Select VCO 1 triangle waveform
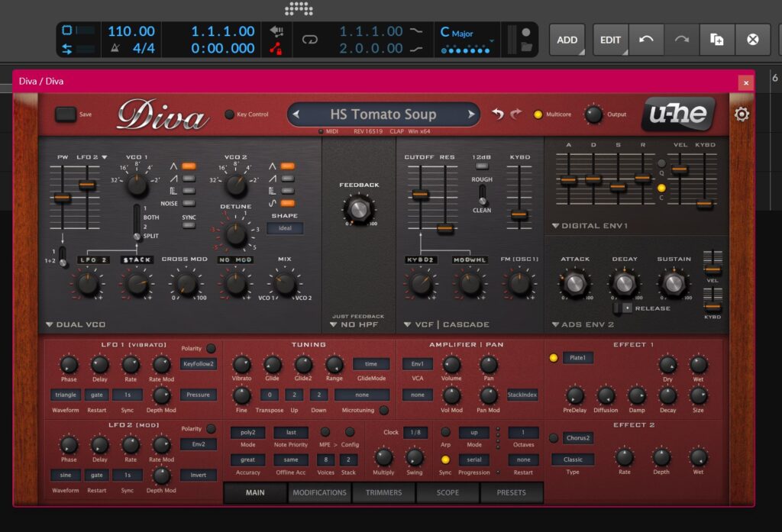This screenshot has height=532, width=782. pos(189,166)
